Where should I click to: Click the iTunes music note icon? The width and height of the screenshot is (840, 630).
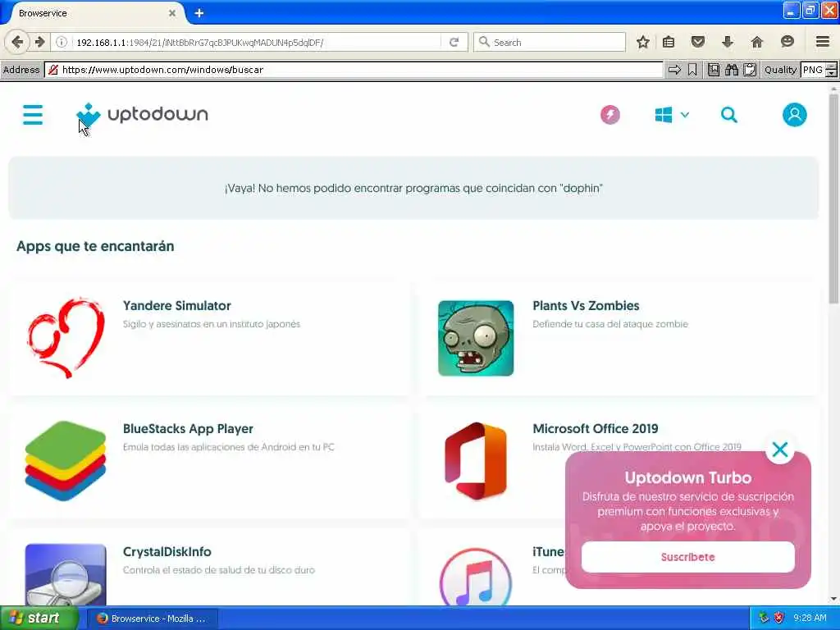[x=476, y=577]
